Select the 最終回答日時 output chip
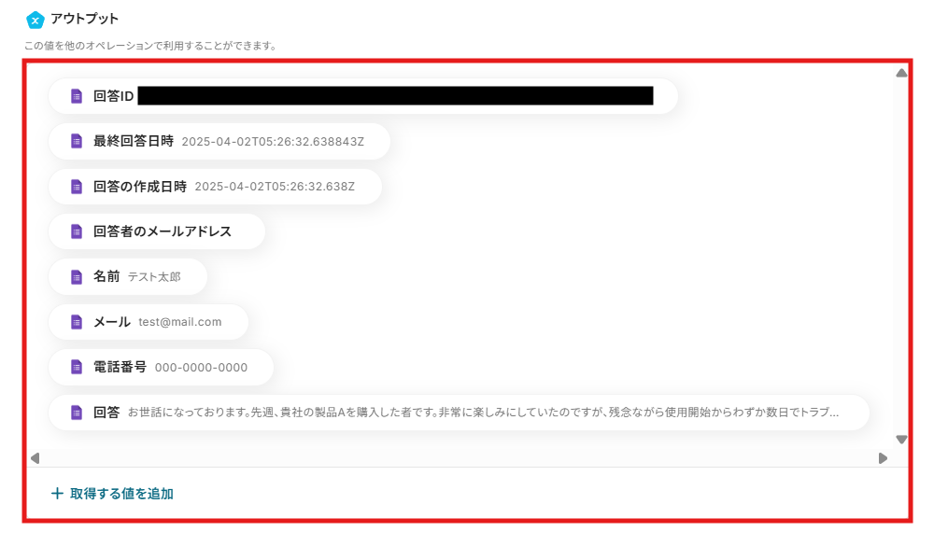This screenshot has height=560, width=948. tap(219, 141)
